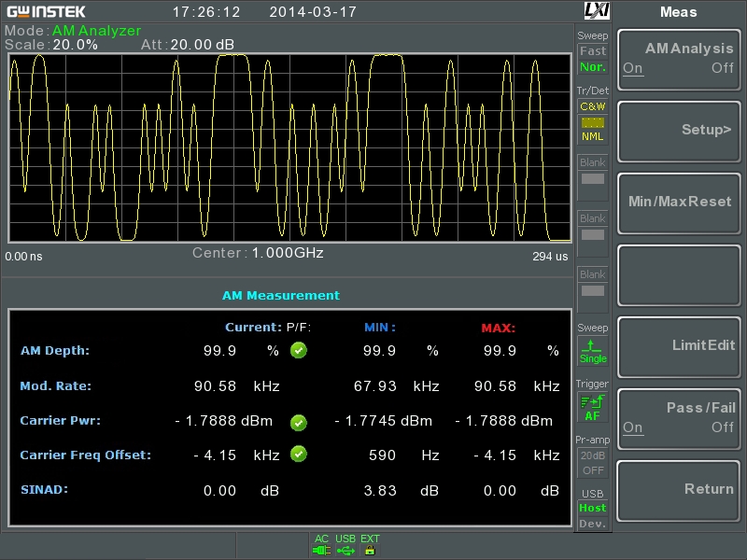Click the Meas menu title

pos(679,12)
